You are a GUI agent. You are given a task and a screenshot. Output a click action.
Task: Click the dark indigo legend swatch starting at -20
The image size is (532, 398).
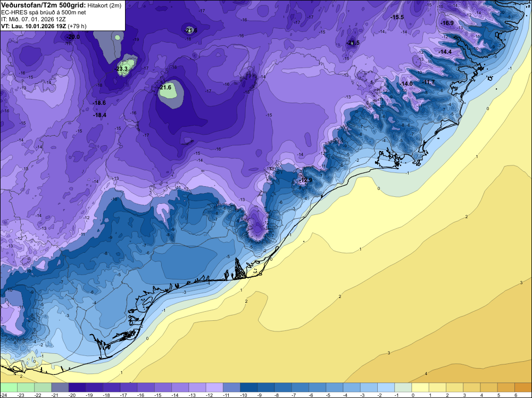[x=77, y=387]
